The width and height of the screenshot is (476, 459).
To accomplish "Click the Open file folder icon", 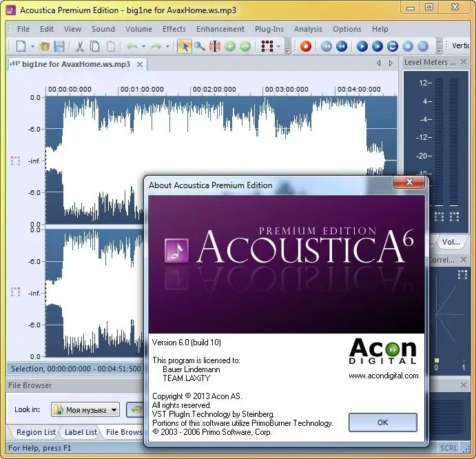I will tap(44, 46).
